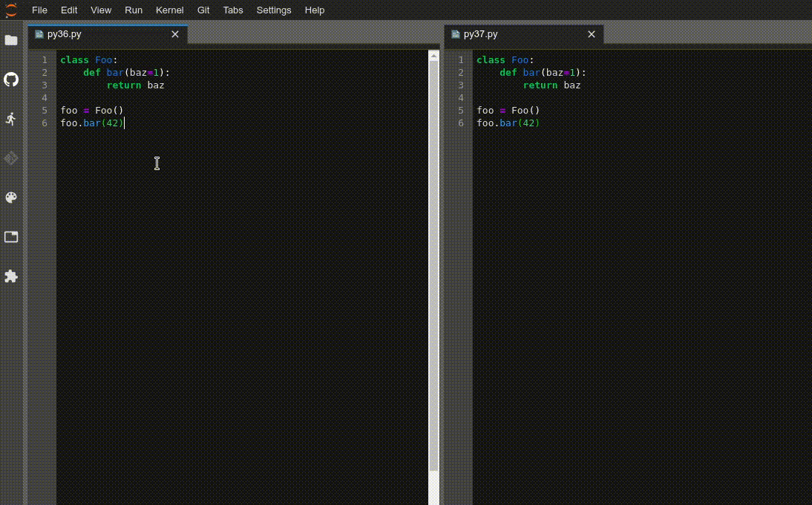Open the Run menu
Viewport: 812px width, 505px height.
pyautogui.click(x=133, y=10)
